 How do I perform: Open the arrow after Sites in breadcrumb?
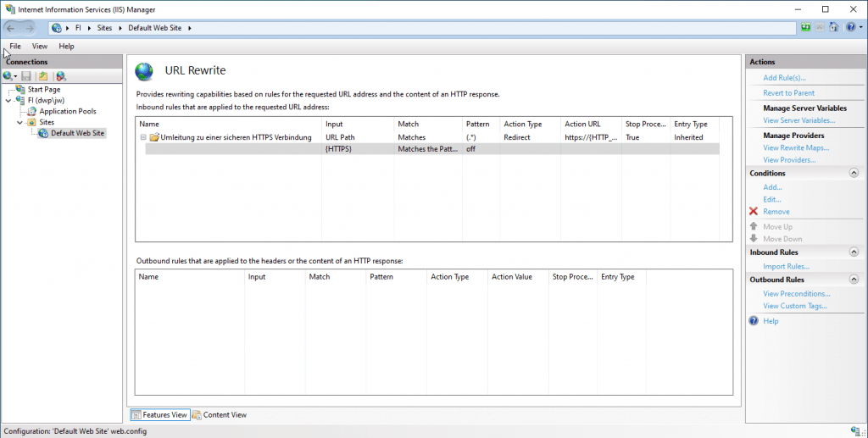pos(120,28)
